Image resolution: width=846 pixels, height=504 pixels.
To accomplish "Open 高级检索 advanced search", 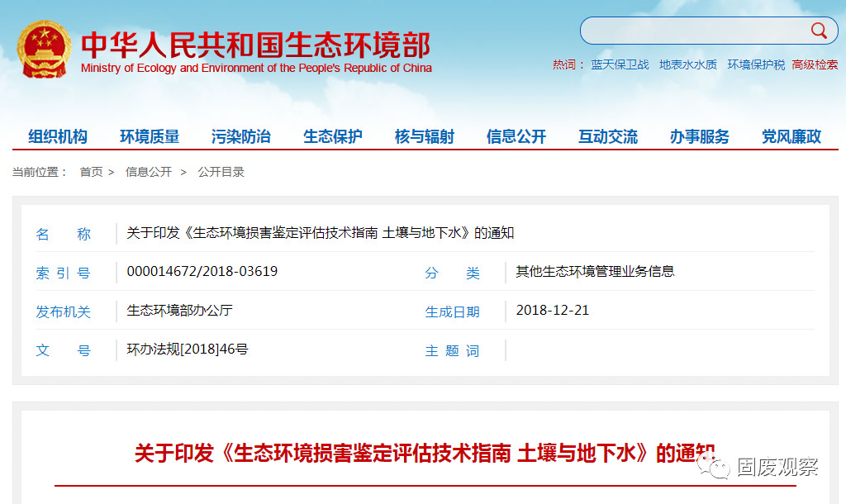I will (815, 64).
